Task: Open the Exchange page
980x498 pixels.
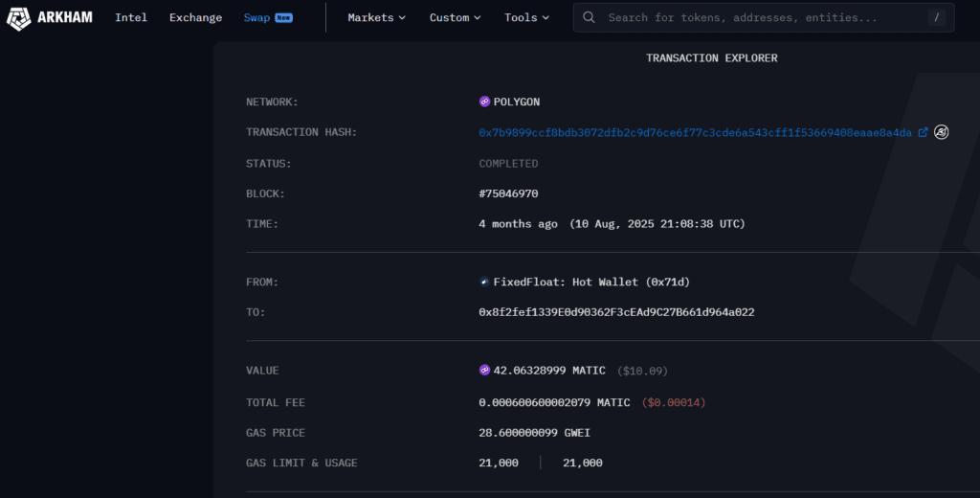Action: [x=195, y=17]
